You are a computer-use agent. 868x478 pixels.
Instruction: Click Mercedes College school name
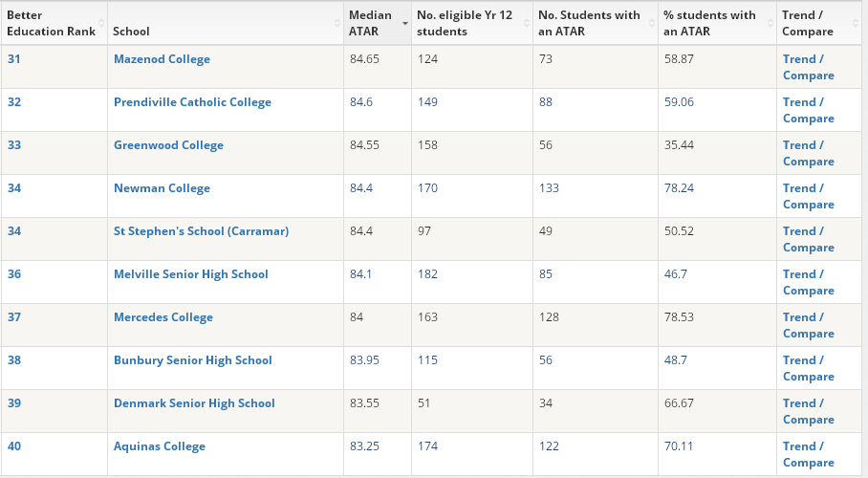click(163, 317)
